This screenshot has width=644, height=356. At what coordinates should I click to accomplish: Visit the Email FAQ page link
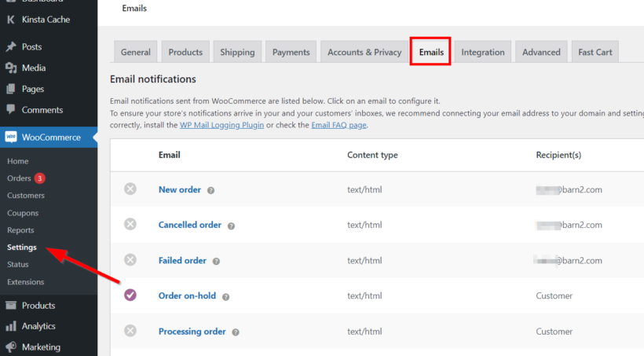[x=338, y=125]
